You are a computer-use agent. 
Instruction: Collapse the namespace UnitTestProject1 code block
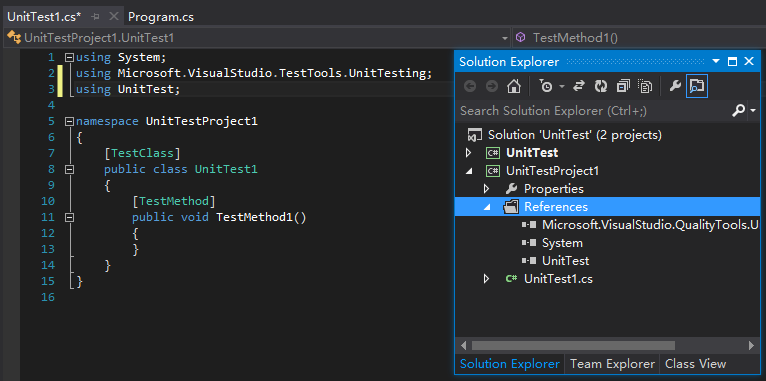69,121
